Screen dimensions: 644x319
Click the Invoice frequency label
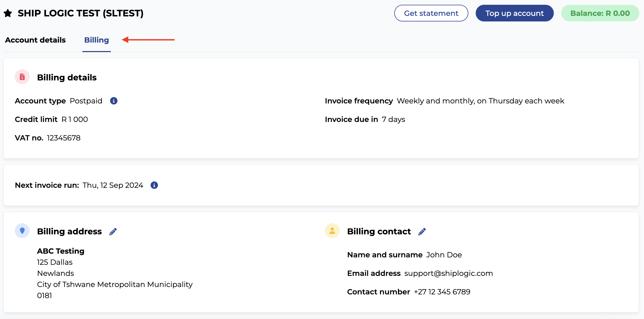pos(359,101)
